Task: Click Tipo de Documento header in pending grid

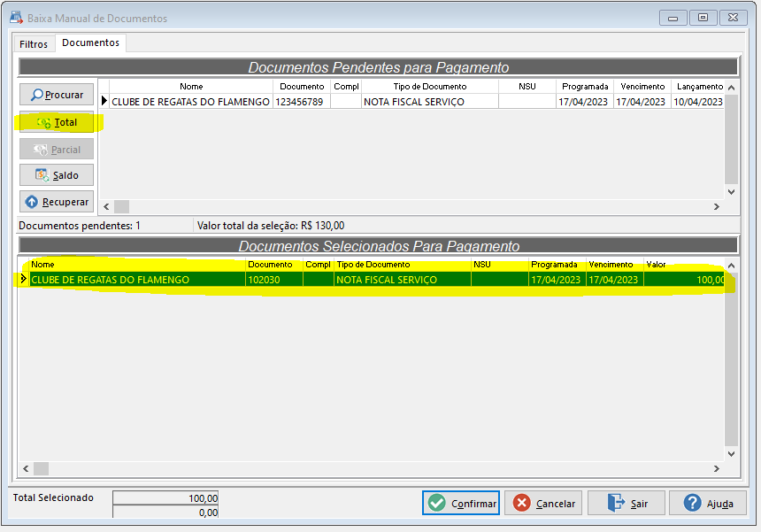Action: tap(429, 87)
